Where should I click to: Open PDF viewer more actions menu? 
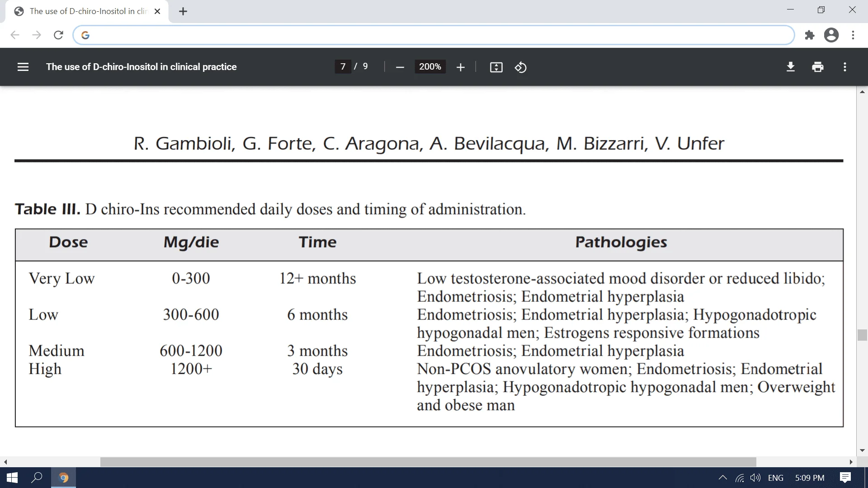pos(844,67)
